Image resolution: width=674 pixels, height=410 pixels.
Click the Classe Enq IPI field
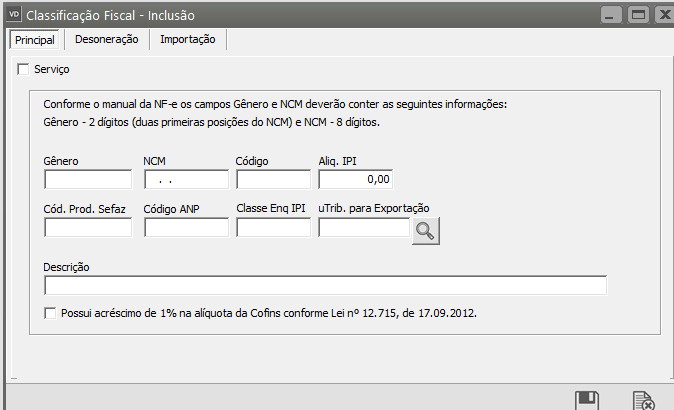point(273,228)
